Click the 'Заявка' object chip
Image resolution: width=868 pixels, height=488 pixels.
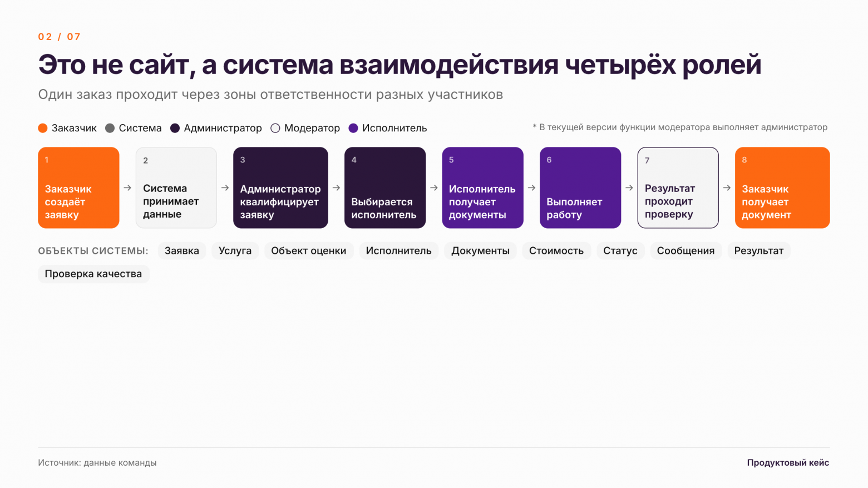[182, 251]
